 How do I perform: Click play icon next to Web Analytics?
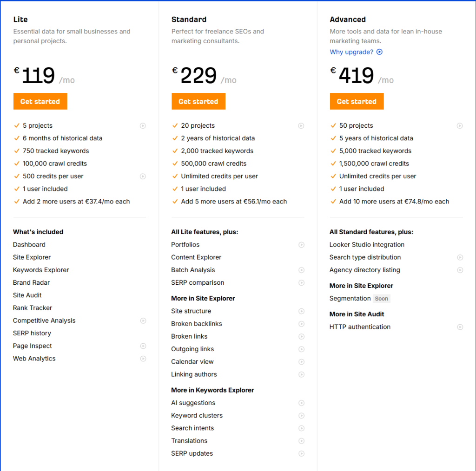coord(143,359)
